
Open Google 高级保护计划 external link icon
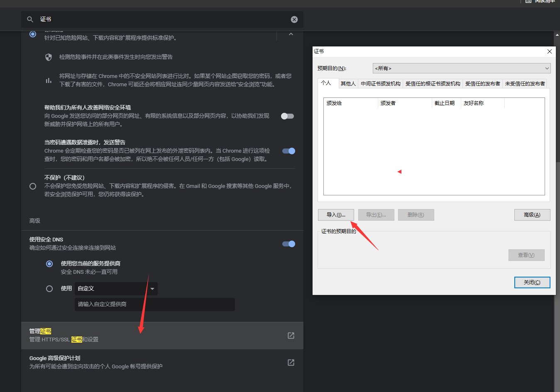coord(291,362)
